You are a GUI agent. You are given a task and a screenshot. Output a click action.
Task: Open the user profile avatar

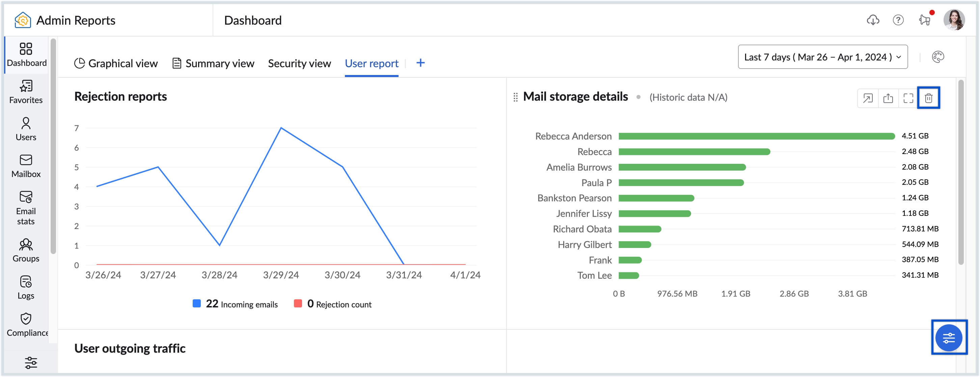pos(954,20)
